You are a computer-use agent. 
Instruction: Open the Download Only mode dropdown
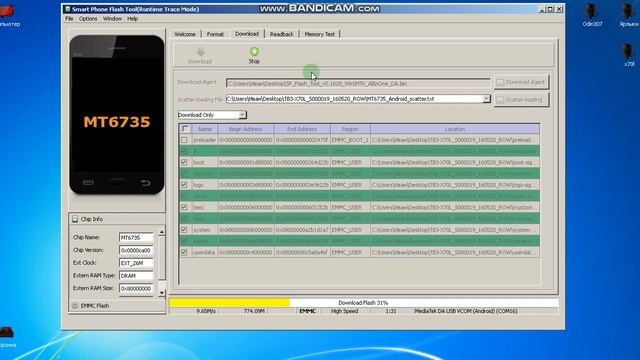(x=242, y=115)
